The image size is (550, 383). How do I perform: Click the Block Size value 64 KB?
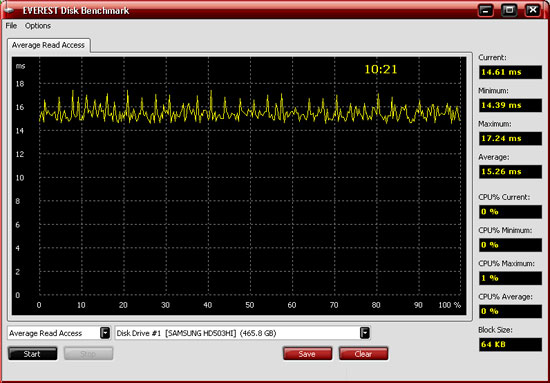pos(510,344)
